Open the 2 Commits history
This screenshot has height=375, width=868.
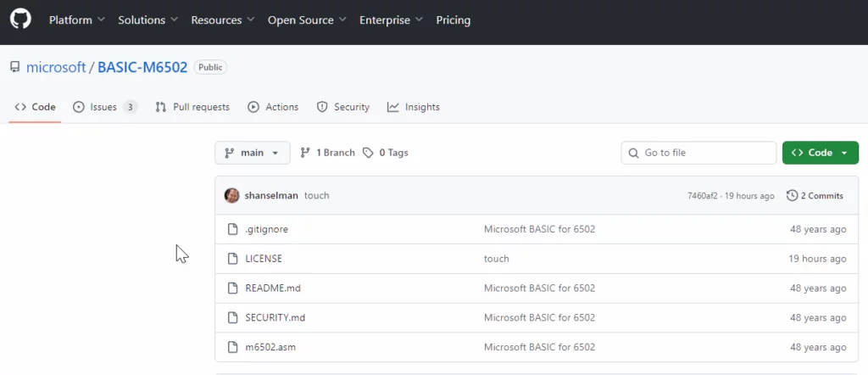pos(815,195)
